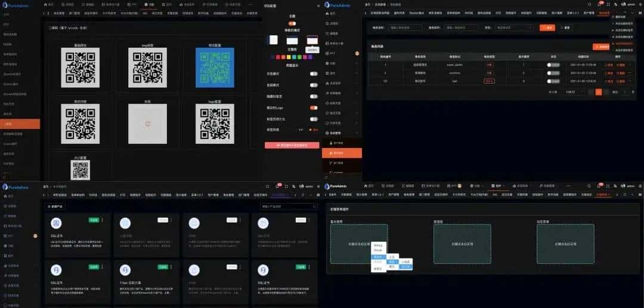
Task: Click edit link in super_admin role row
Action: point(609,65)
